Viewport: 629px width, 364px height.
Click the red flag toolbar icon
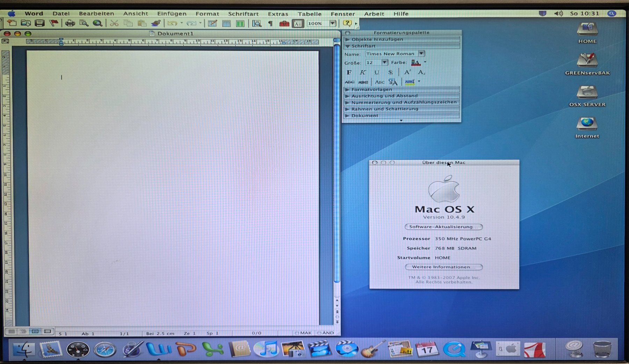(53, 23)
